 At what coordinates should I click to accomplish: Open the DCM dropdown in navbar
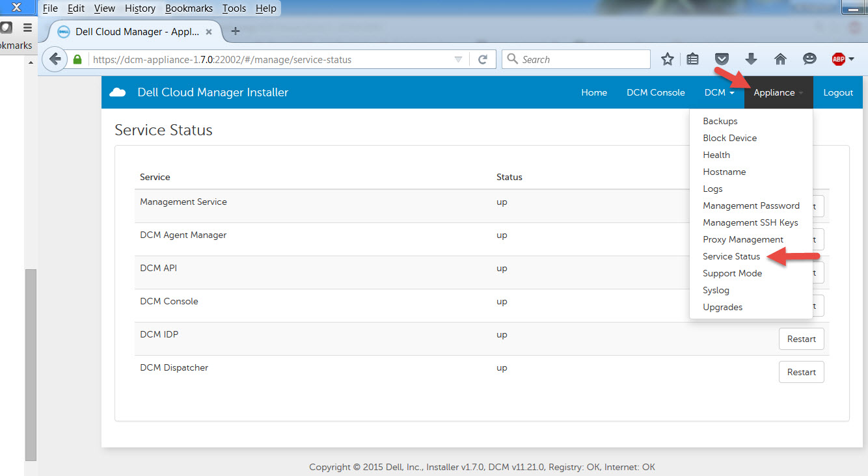(720, 92)
